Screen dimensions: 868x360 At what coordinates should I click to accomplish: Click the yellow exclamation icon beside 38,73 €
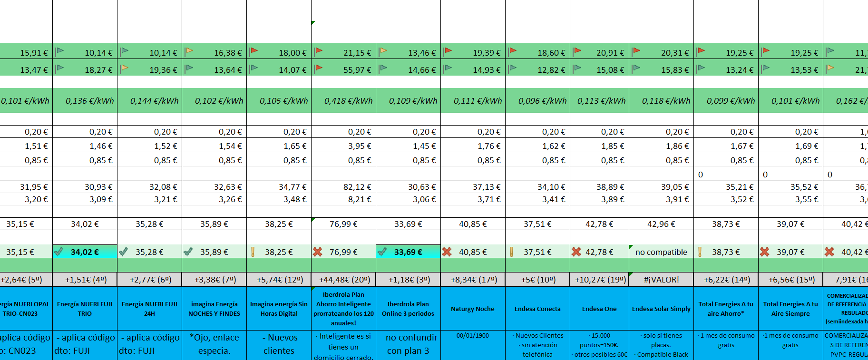[x=700, y=252]
